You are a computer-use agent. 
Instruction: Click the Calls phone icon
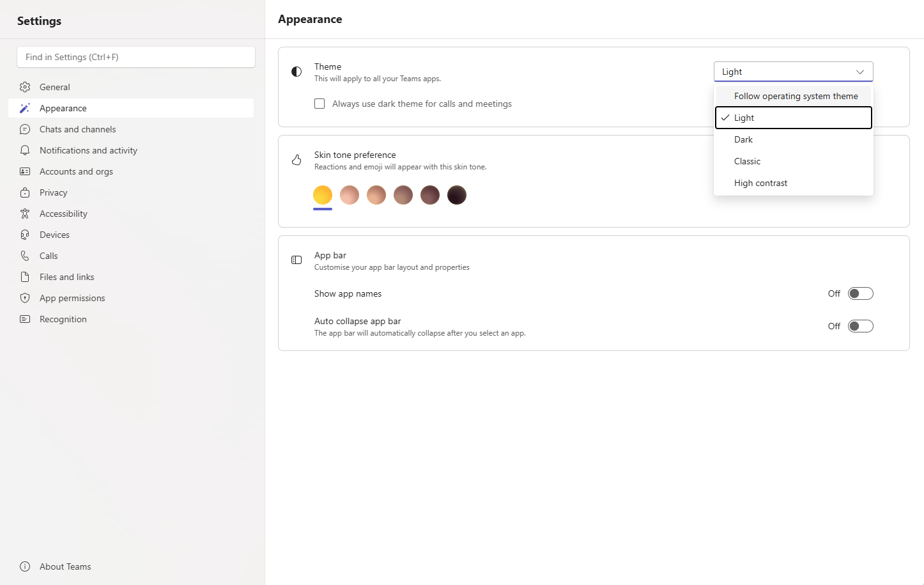tap(25, 256)
